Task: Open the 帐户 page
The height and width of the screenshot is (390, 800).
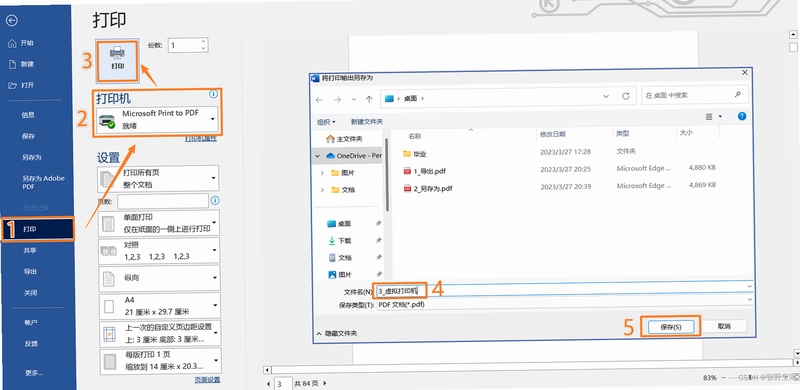Action: pos(31,323)
